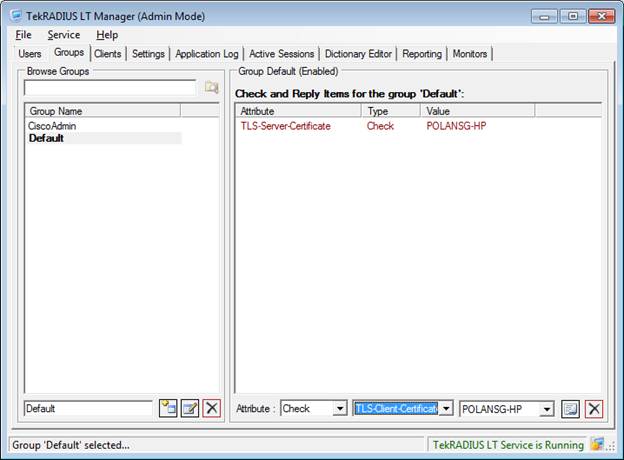
Task: Minimize the TekRADIUS LT Manager window
Action: tap(544, 16)
